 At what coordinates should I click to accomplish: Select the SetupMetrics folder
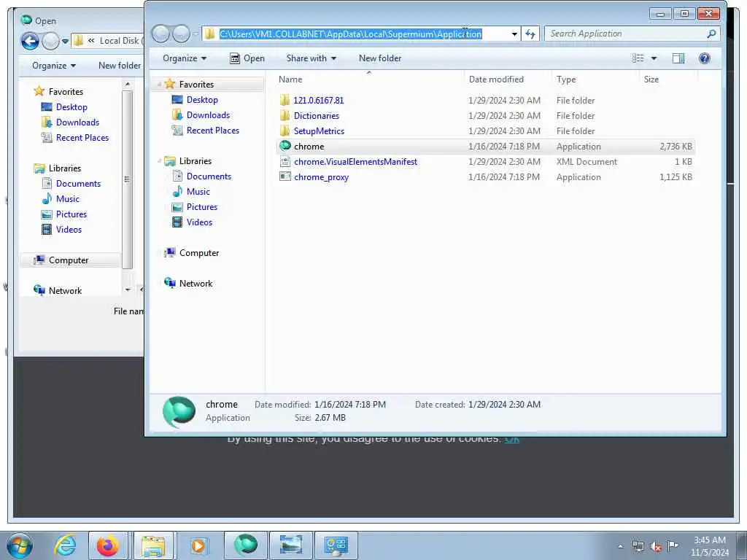point(319,131)
